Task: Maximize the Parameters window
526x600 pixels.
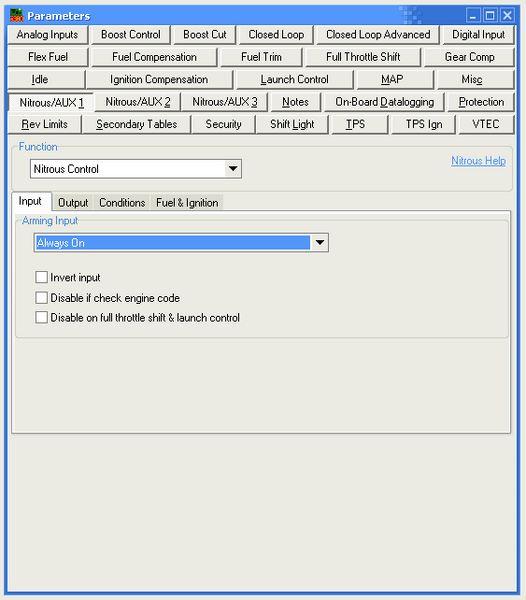Action: pyautogui.click(x=490, y=16)
